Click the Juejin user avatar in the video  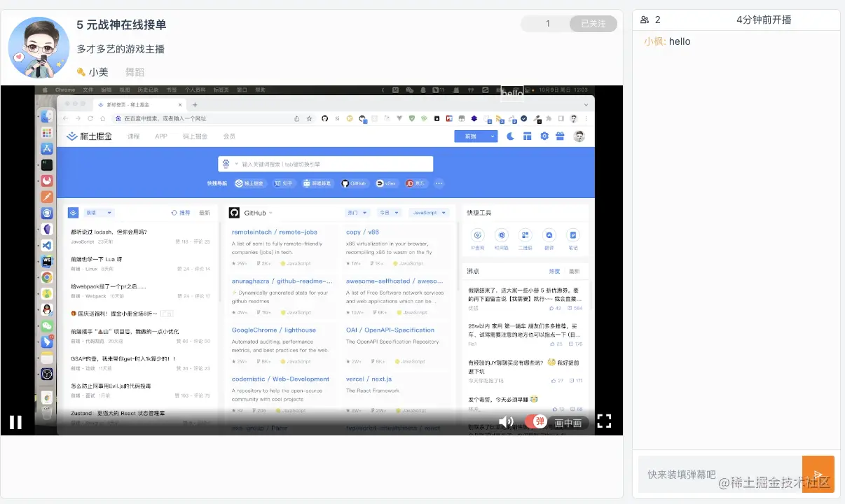[x=579, y=136]
